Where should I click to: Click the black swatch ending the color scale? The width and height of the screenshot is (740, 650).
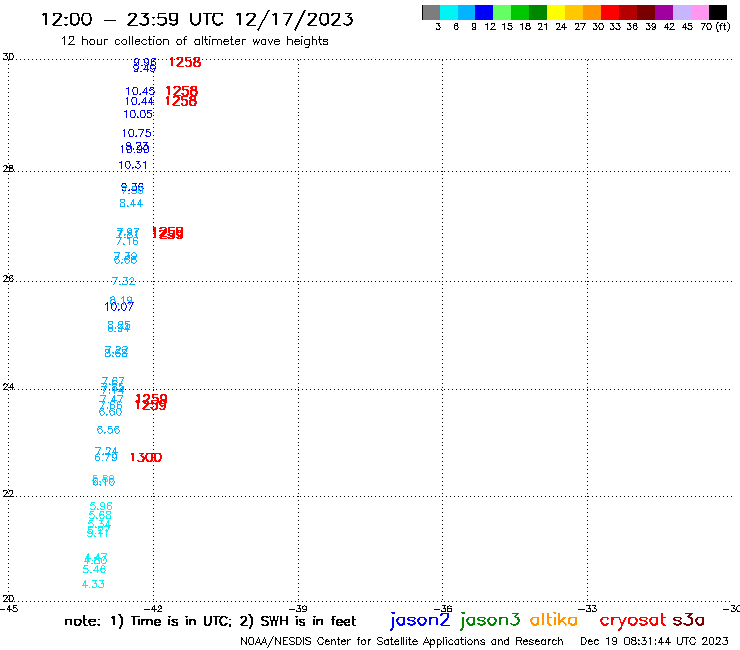[717, 12]
